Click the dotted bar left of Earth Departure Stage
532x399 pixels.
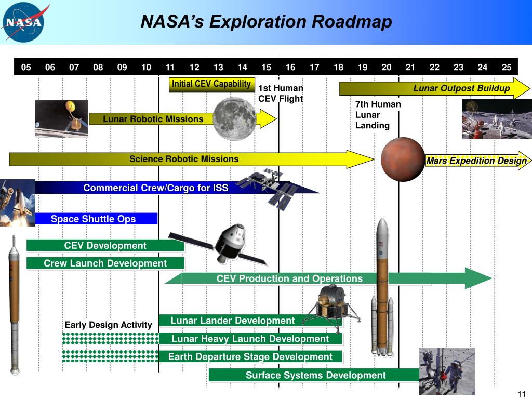(110, 356)
